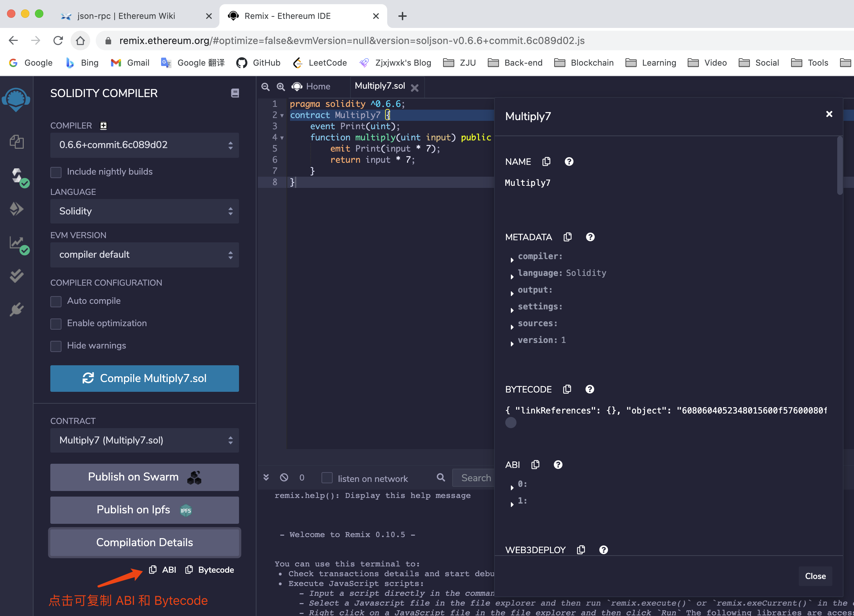Expand ABI entry 0
The height and width of the screenshot is (616, 854).
click(x=512, y=487)
